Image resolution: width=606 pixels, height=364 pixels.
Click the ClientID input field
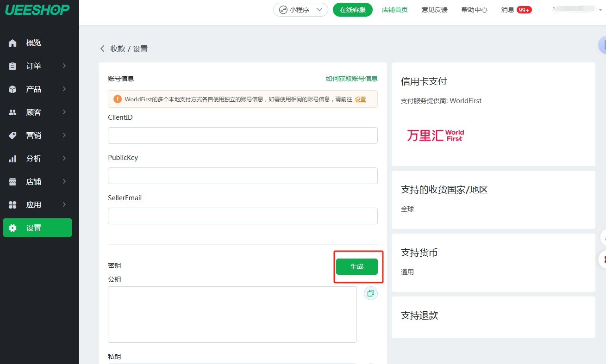coord(243,136)
